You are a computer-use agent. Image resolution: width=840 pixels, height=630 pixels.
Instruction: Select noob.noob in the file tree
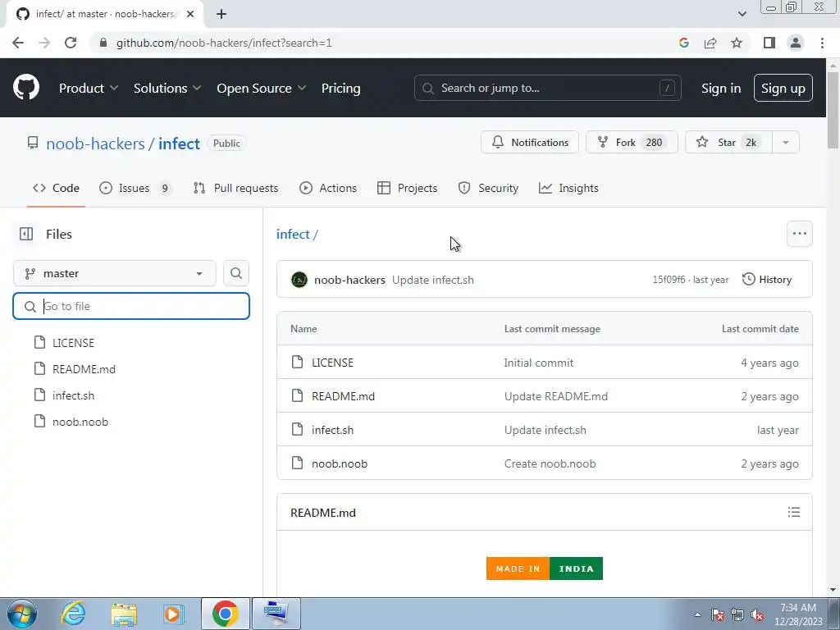coord(80,422)
